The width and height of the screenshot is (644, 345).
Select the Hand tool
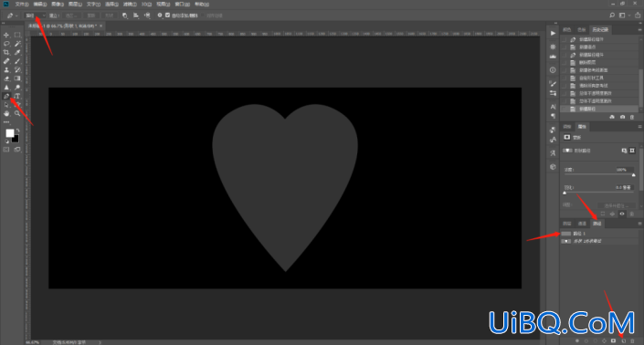point(6,114)
